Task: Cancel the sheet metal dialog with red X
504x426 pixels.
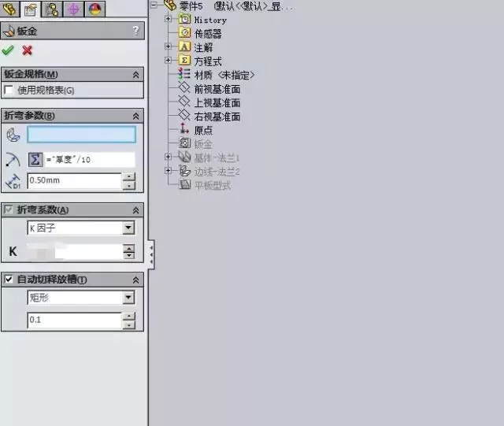Action: tap(27, 50)
